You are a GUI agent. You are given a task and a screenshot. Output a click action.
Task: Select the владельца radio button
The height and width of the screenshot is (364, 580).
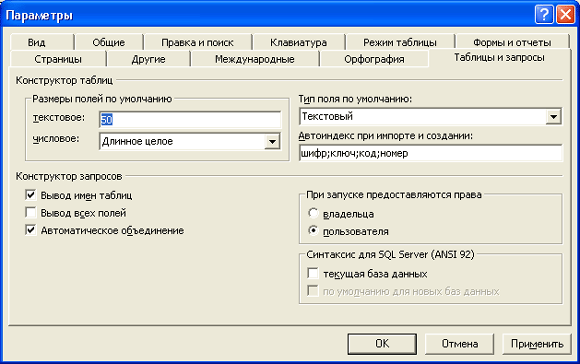coord(313,213)
